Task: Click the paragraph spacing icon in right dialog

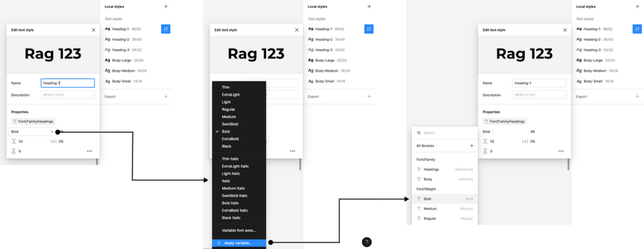Action: 485,151
